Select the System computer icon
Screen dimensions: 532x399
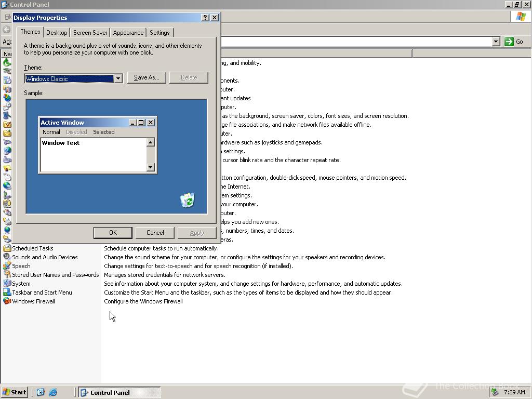click(x=7, y=283)
